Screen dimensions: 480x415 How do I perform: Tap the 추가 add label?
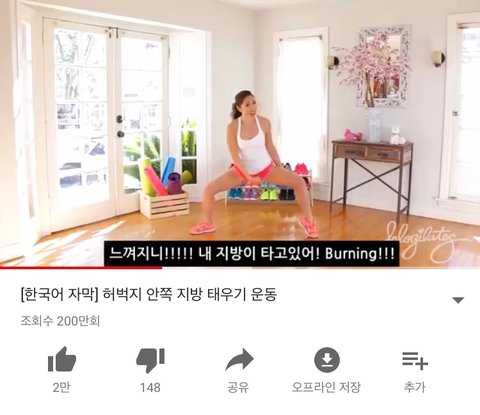click(414, 387)
